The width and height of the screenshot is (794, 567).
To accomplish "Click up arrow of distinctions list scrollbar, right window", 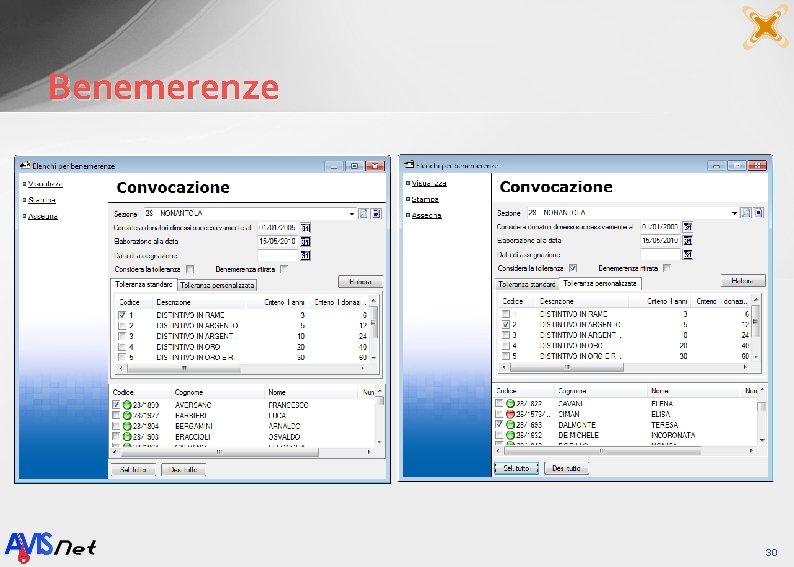I will point(756,300).
